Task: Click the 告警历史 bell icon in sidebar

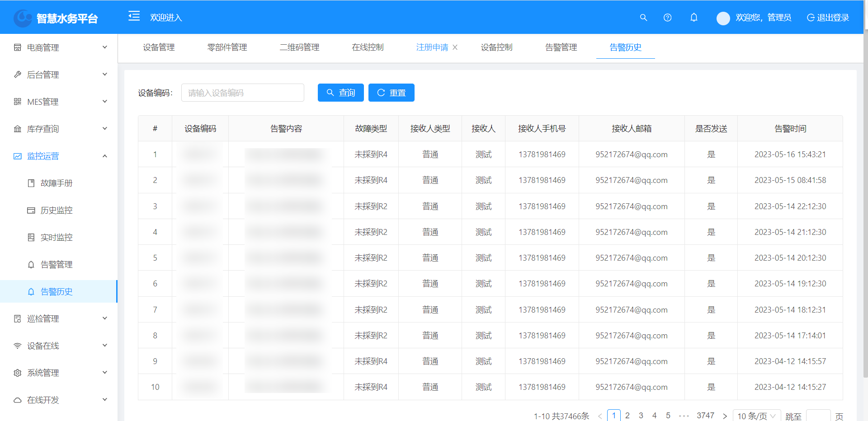Action: 31,291
